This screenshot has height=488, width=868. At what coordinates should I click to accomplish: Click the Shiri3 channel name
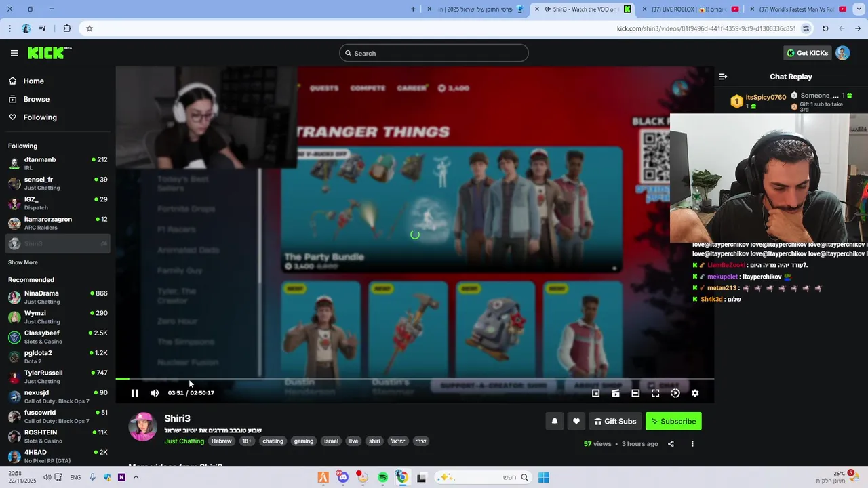[x=177, y=418]
